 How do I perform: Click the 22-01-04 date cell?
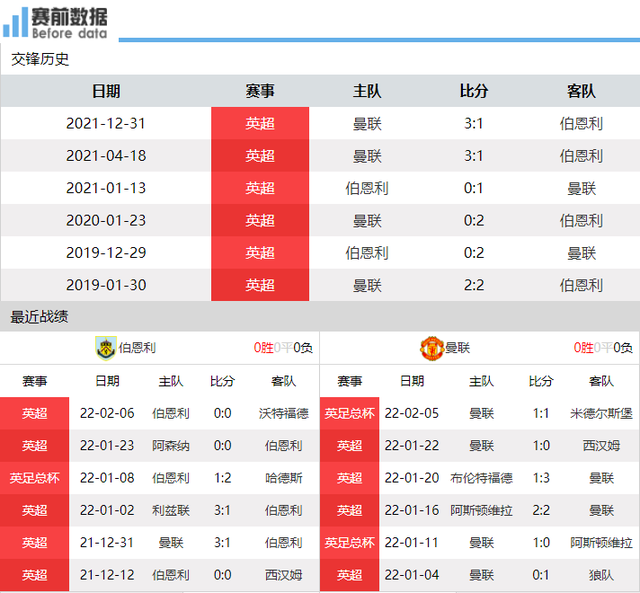pyautogui.click(x=411, y=575)
